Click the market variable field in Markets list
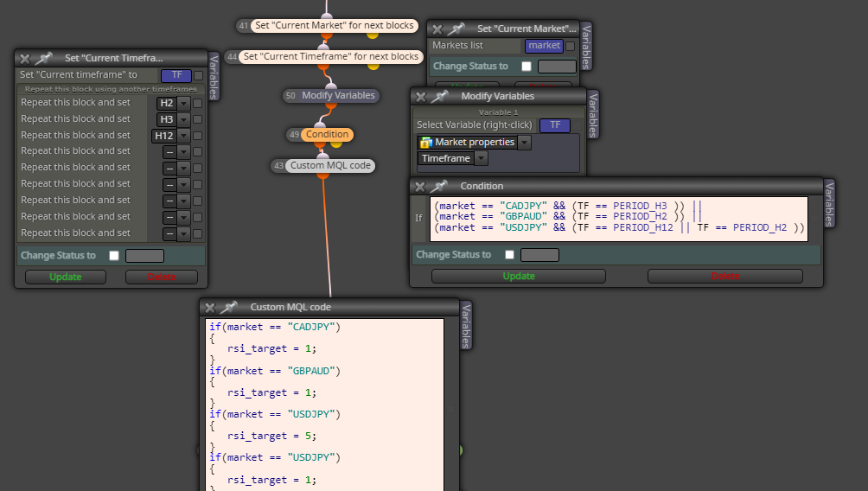The image size is (868, 491). 544,46
